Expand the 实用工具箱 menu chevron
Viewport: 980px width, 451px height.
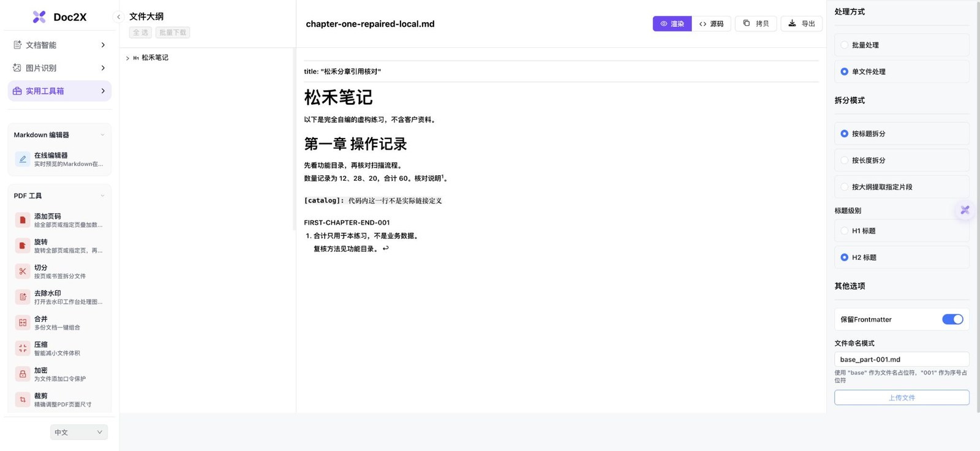pyautogui.click(x=103, y=91)
